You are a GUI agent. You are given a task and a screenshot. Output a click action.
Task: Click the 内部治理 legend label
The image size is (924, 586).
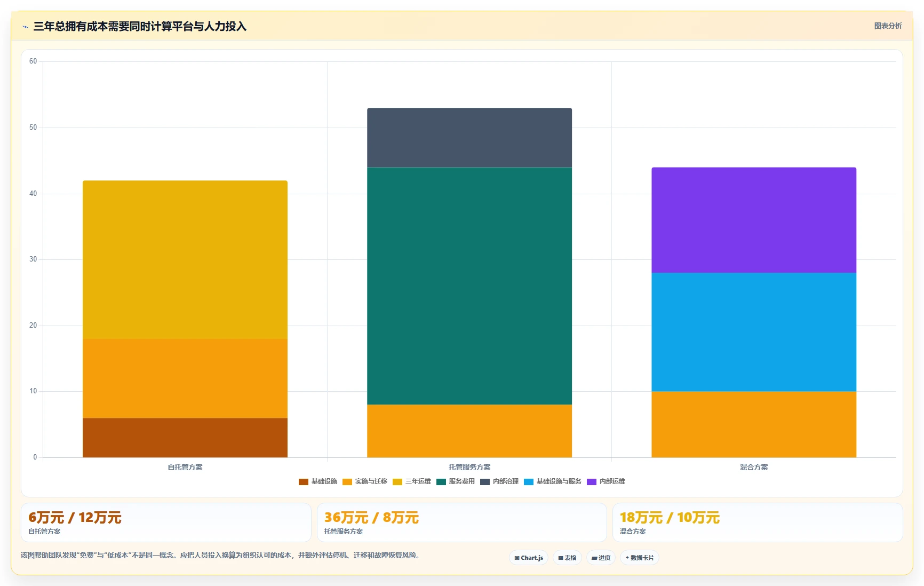[506, 481]
